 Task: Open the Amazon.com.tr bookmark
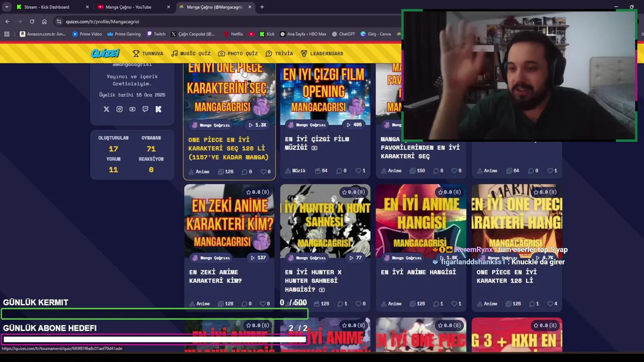tap(43, 34)
